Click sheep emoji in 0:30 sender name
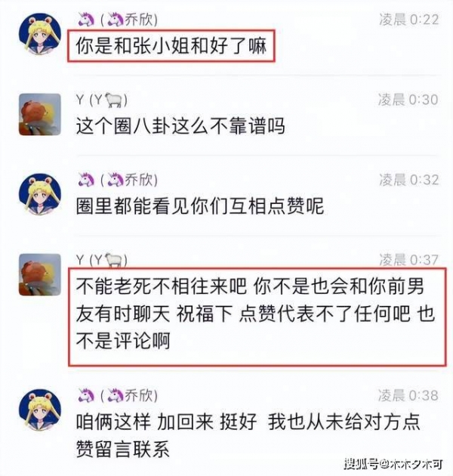The width and height of the screenshot is (453, 476). [114, 100]
